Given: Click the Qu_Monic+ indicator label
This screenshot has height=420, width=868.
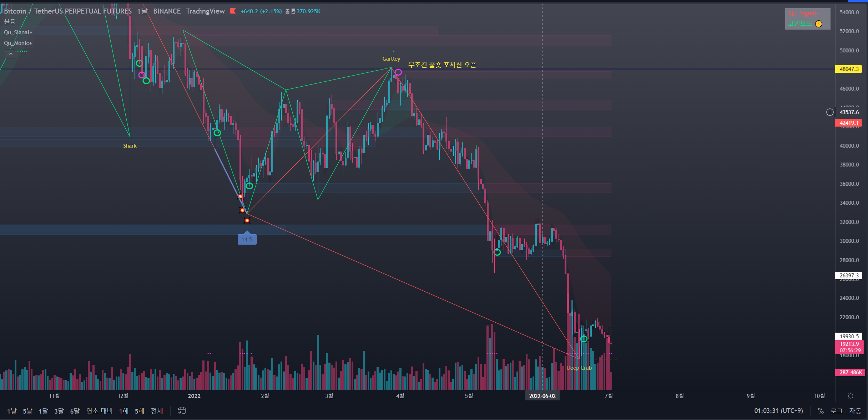Looking at the screenshot, I should [18, 43].
